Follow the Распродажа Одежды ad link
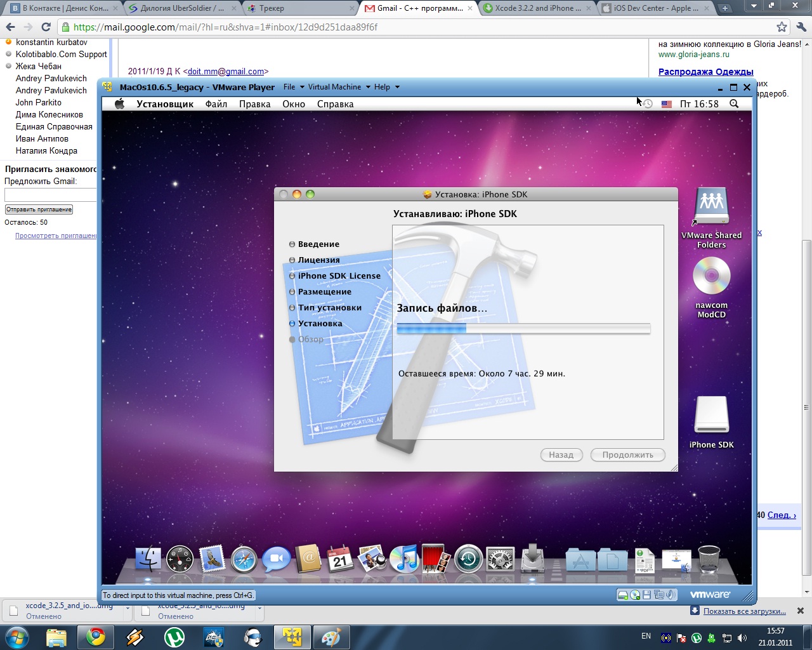Image resolution: width=812 pixels, height=650 pixels. tap(706, 72)
